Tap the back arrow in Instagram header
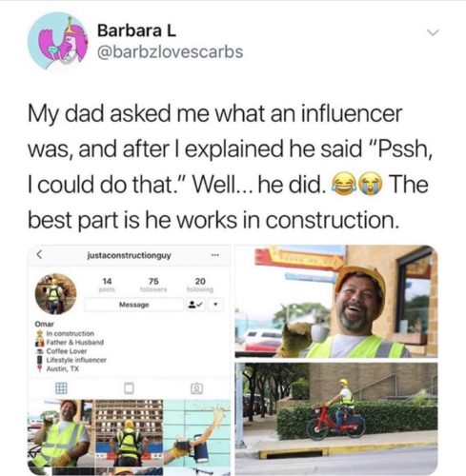The height and width of the screenshot is (476, 466). coord(39,254)
